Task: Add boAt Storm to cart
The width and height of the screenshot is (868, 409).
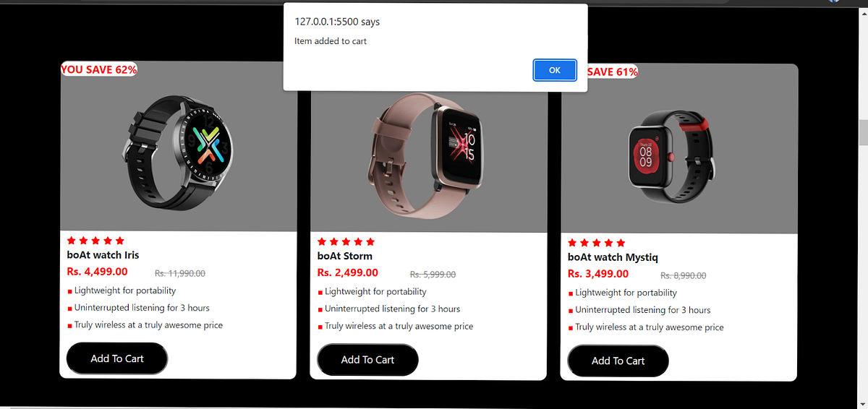Action: coord(367,360)
